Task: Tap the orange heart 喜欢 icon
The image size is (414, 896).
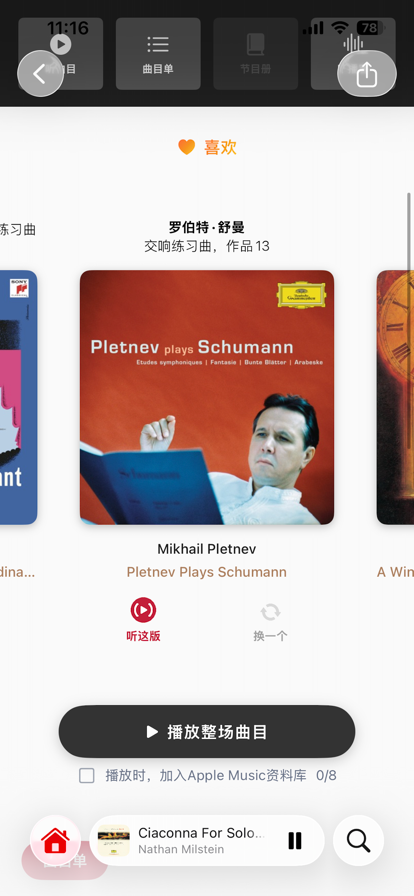Action: (x=186, y=147)
